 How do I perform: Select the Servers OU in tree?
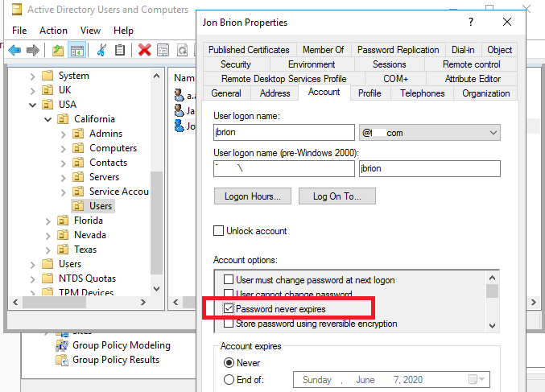point(104,177)
